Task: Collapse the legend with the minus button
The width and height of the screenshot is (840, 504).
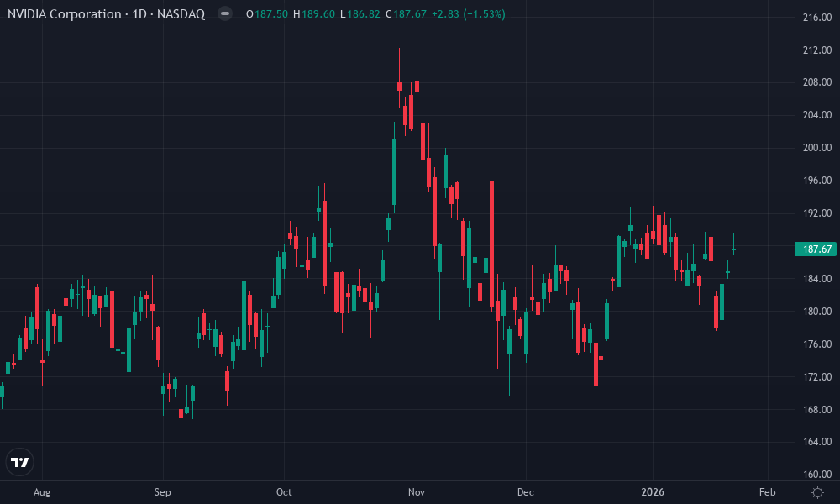Action: click(x=225, y=14)
